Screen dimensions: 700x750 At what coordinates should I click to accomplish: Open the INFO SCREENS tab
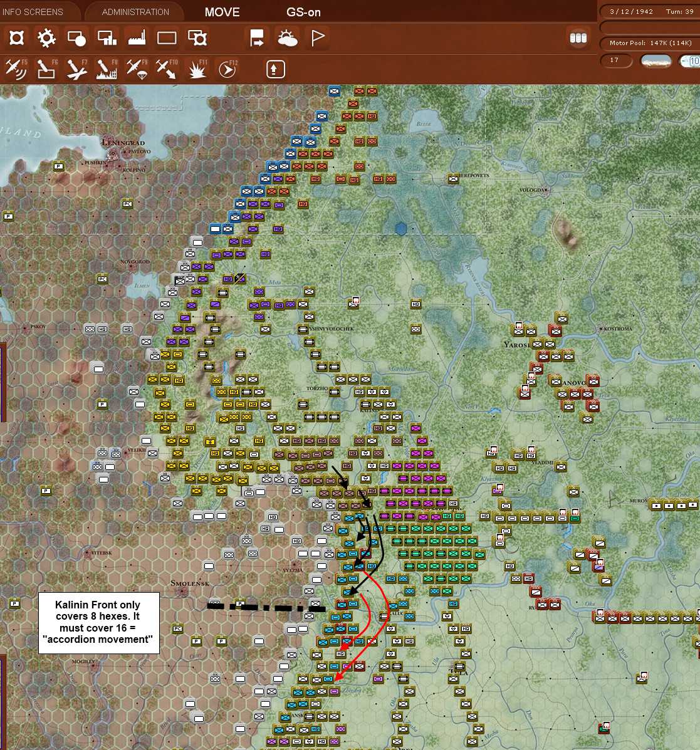(33, 12)
